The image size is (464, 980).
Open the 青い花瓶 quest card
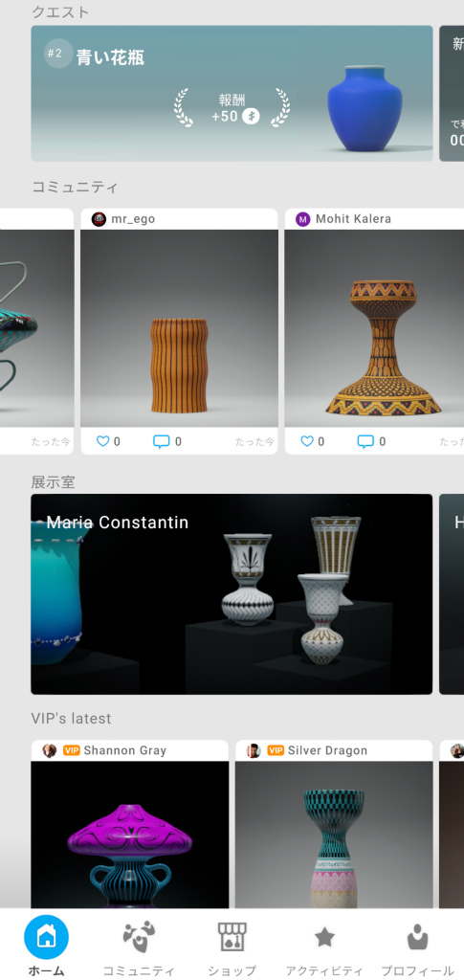[232, 93]
